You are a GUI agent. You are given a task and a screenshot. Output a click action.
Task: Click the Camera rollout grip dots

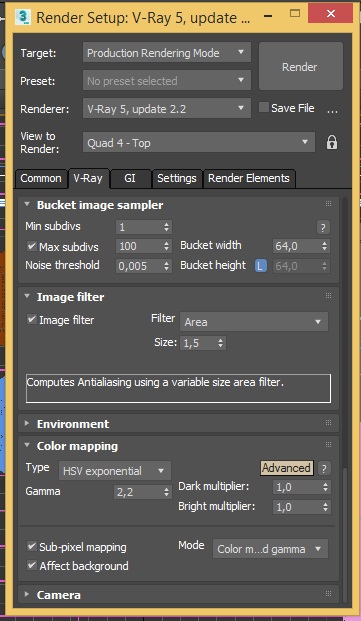328,594
